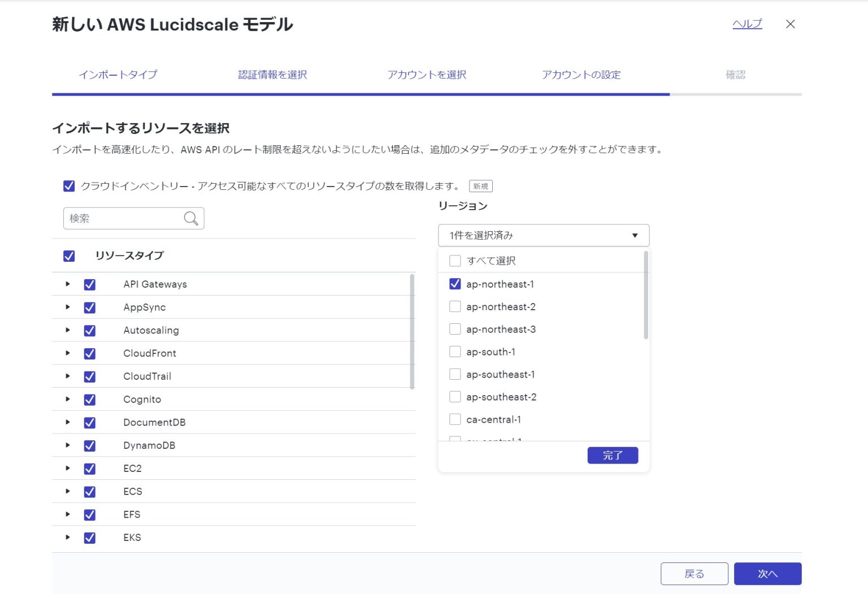Open the ヘルプ link
Image resolution: width=868 pixels, height=594 pixels.
[747, 24]
